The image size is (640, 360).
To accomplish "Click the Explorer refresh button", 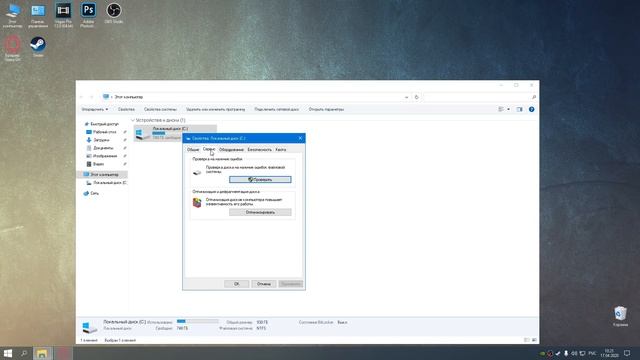I will 416,97.
